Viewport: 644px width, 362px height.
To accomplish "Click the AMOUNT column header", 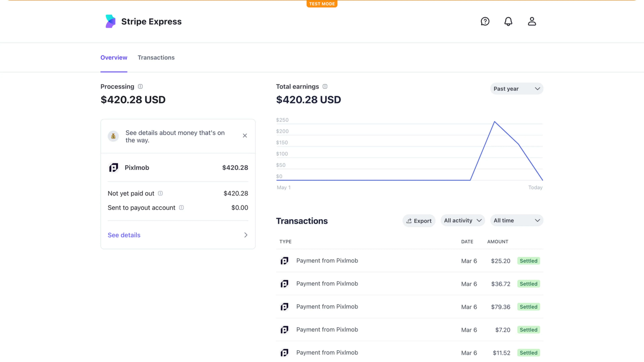I will point(497,242).
